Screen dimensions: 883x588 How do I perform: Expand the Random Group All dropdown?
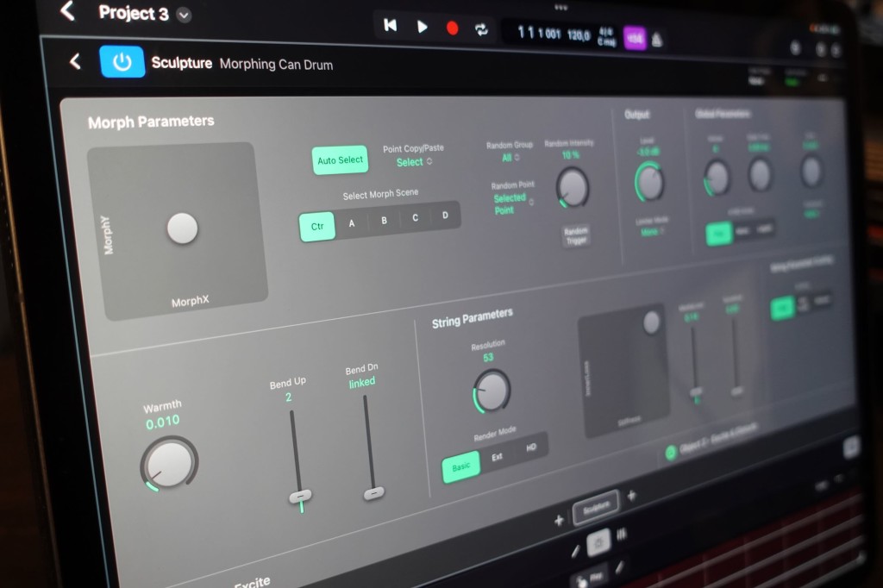(x=510, y=158)
